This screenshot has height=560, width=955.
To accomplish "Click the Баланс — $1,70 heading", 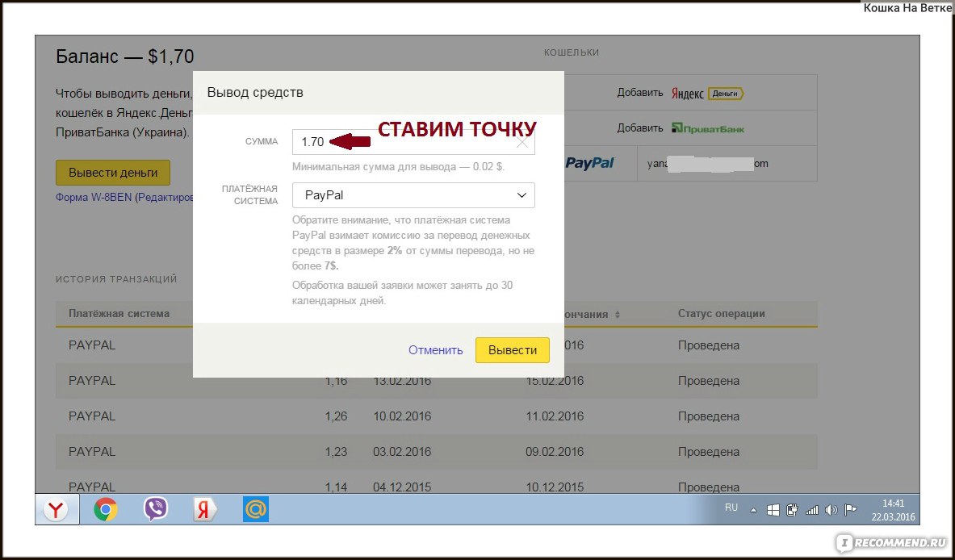I will click(x=125, y=56).
